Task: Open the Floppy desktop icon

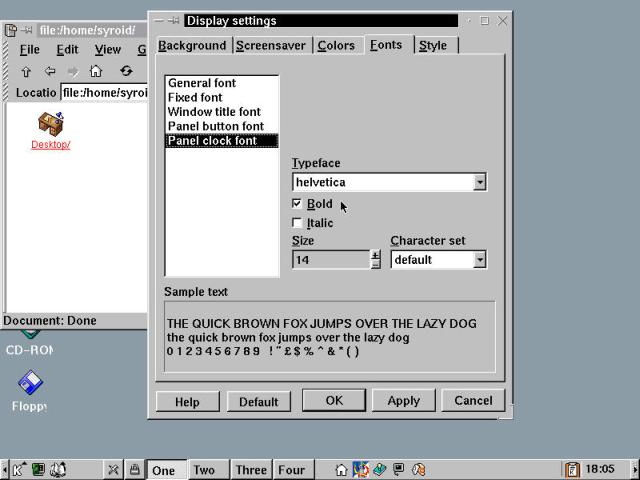Action: point(30,384)
